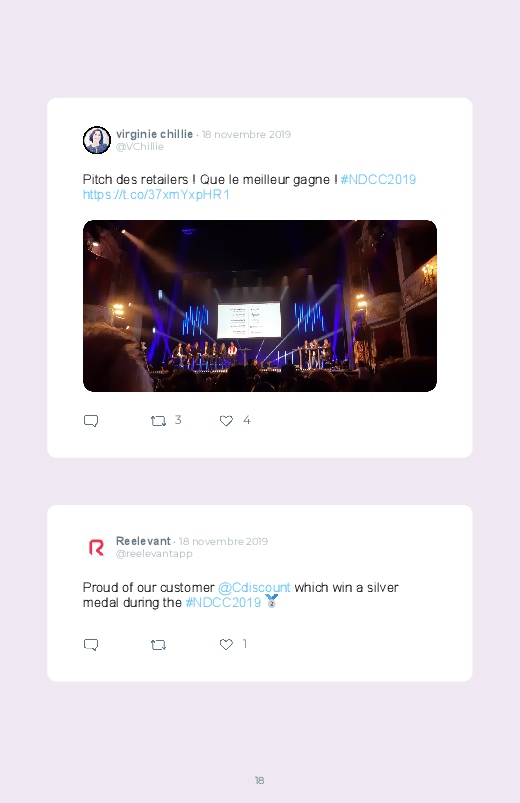Open the stage event photo
This screenshot has width=520, height=803.
[x=260, y=306]
